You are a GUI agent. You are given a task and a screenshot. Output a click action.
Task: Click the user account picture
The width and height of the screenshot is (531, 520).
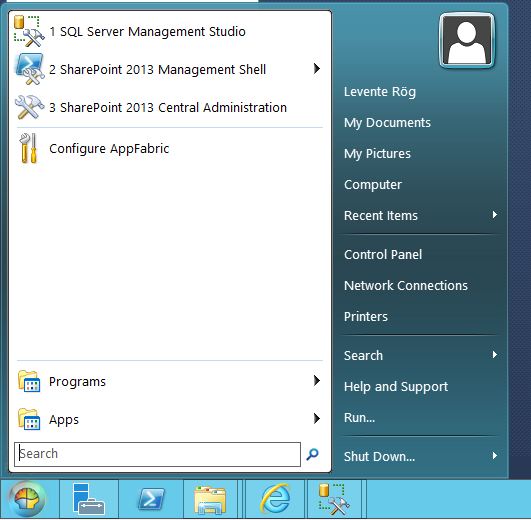467,40
